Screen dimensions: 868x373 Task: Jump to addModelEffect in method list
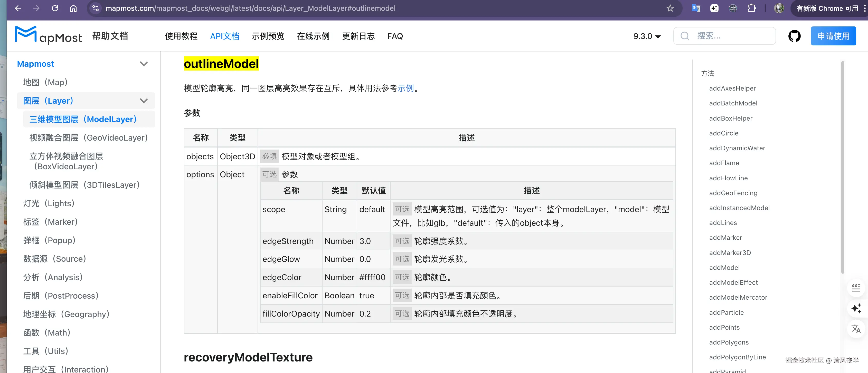coord(733,282)
